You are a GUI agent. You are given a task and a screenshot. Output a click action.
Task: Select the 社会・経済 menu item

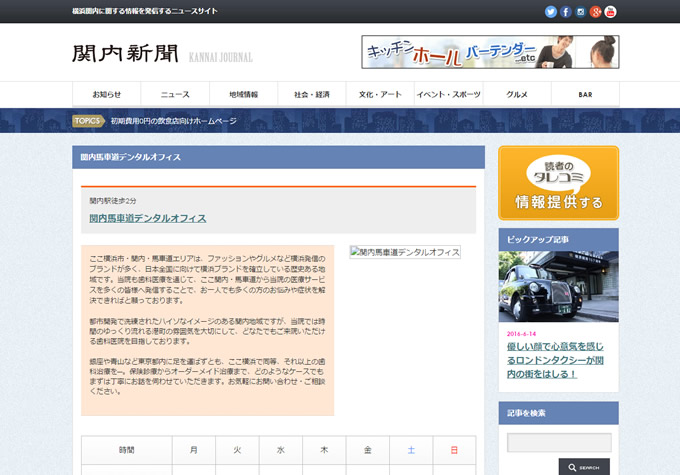click(x=312, y=94)
